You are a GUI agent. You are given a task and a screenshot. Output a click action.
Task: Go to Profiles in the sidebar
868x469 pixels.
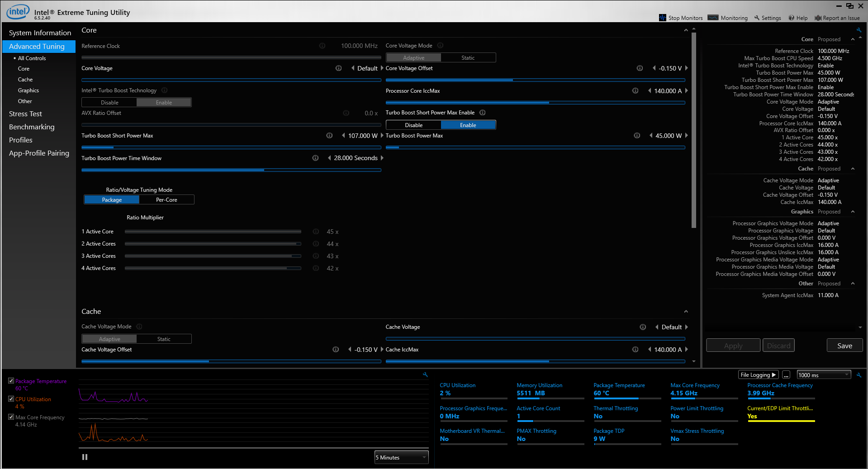[x=21, y=140]
